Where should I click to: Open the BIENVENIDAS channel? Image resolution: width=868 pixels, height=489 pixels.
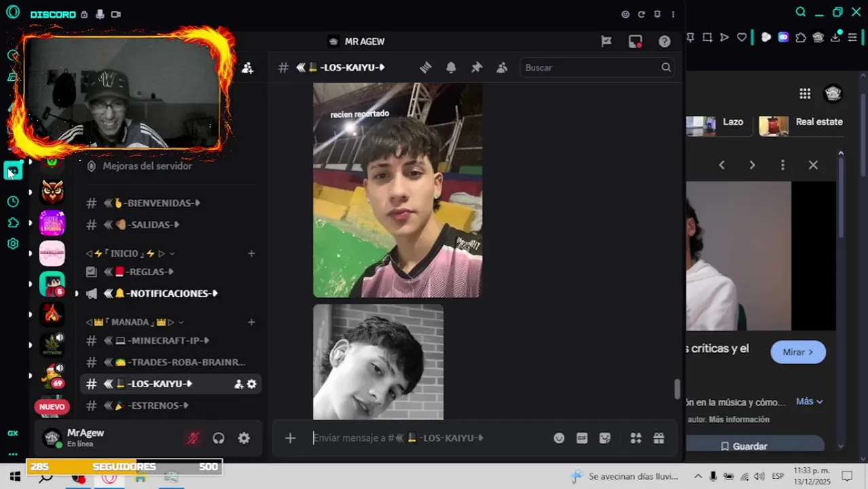(x=168, y=203)
